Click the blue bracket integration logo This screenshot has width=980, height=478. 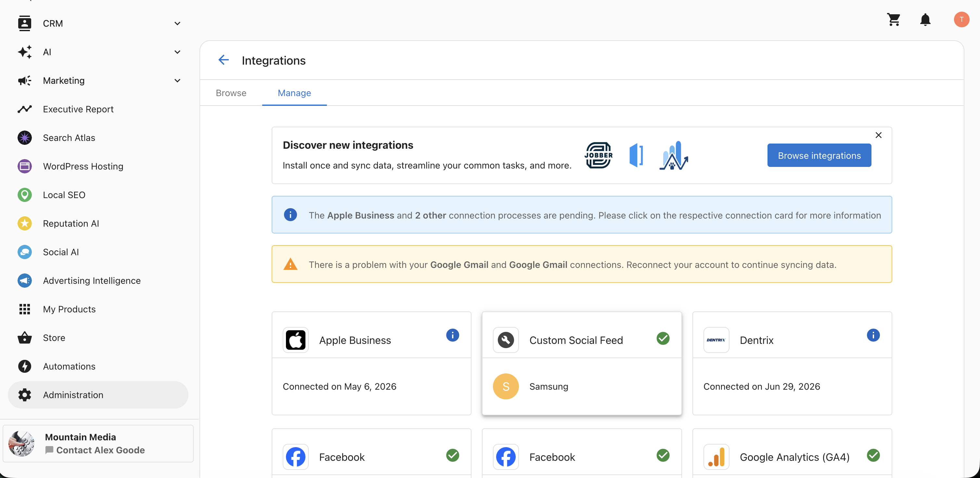636,155
